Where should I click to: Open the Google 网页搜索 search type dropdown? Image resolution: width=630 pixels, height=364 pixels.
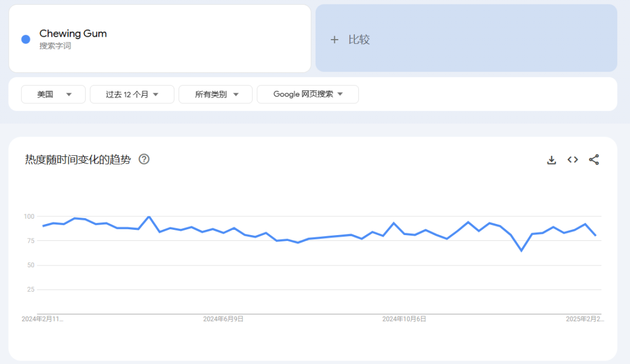click(x=307, y=94)
